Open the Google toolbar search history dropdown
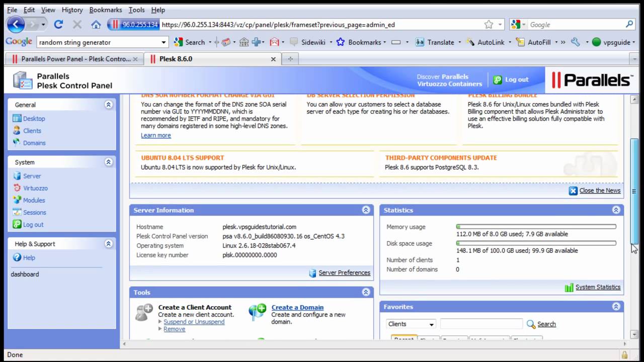644x362 pixels. [164, 42]
